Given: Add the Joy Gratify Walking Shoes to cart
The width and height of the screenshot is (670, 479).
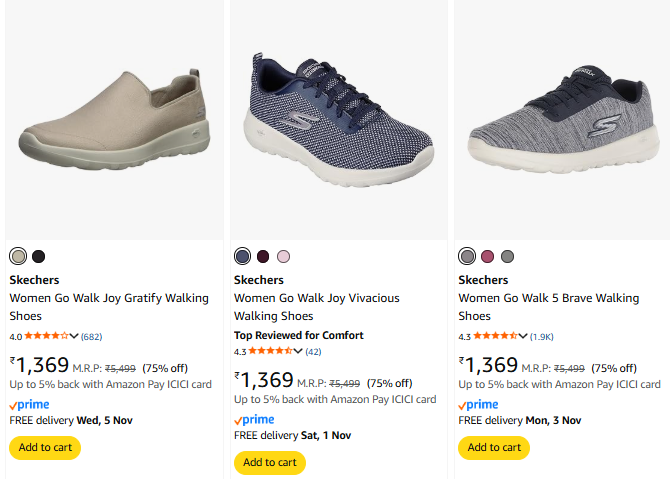Looking at the screenshot, I should [x=45, y=447].
